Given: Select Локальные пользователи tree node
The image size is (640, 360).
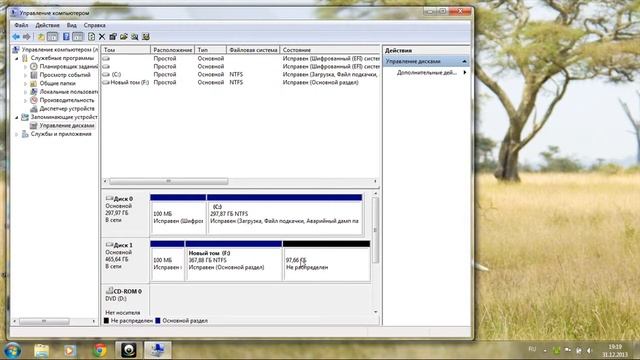Looking at the screenshot, I should click(x=69, y=92).
